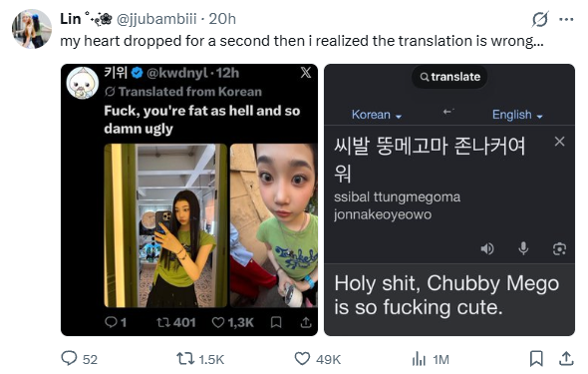Open the reply icon with 52 comments
The height and width of the screenshot is (374, 588).
point(69,358)
